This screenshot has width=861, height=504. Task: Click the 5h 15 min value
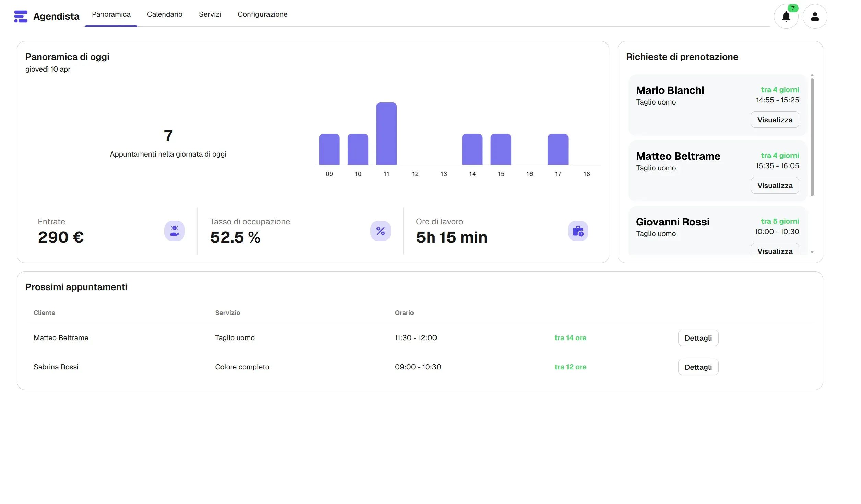452,237
